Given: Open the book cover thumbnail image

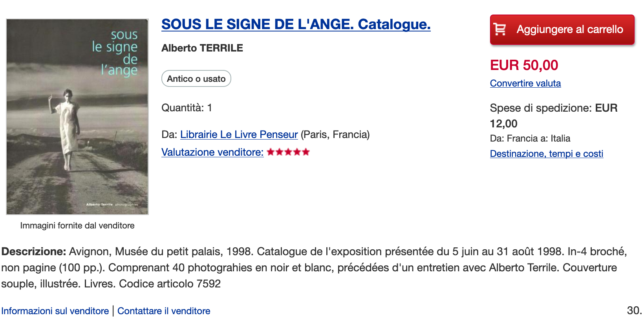Looking at the screenshot, I should pyautogui.click(x=77, y=117).
